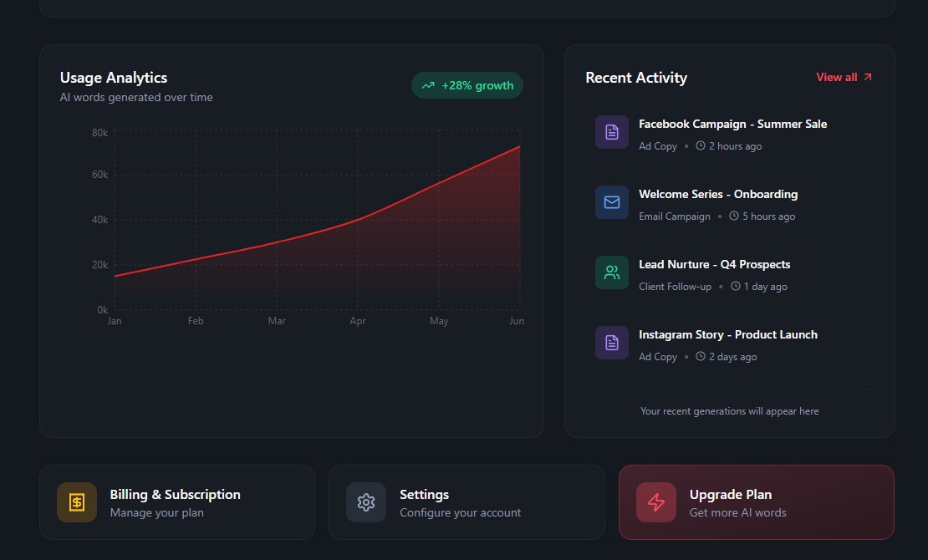
Task: Click the +28% growth badge
Action: (467, 86)
